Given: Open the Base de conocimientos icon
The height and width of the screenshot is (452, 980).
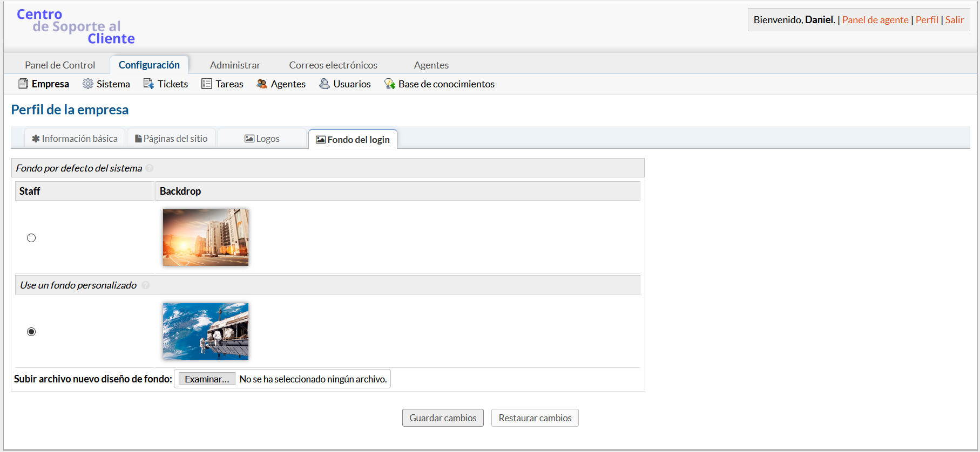Looking at the screenshot, I should [x=390, y=84].
